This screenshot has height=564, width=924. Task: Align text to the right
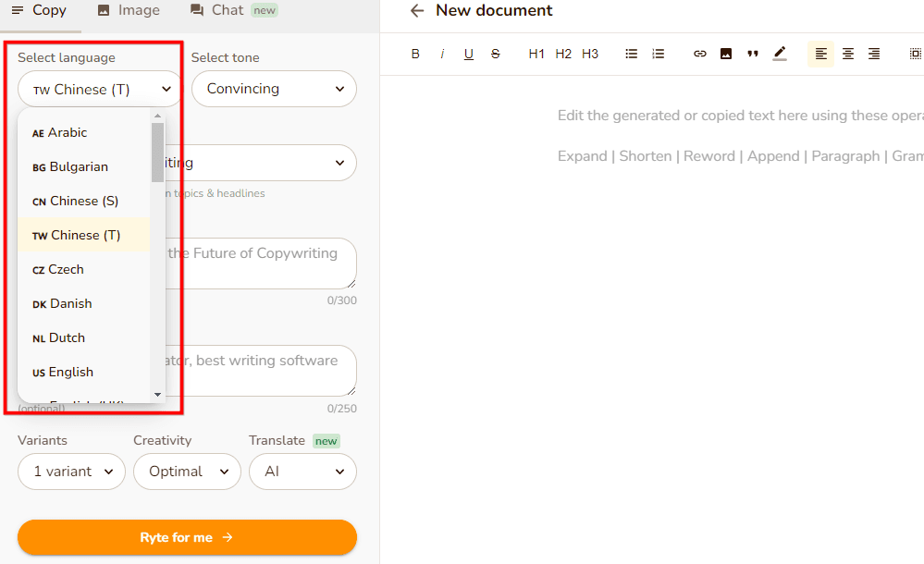click(874, 54)
